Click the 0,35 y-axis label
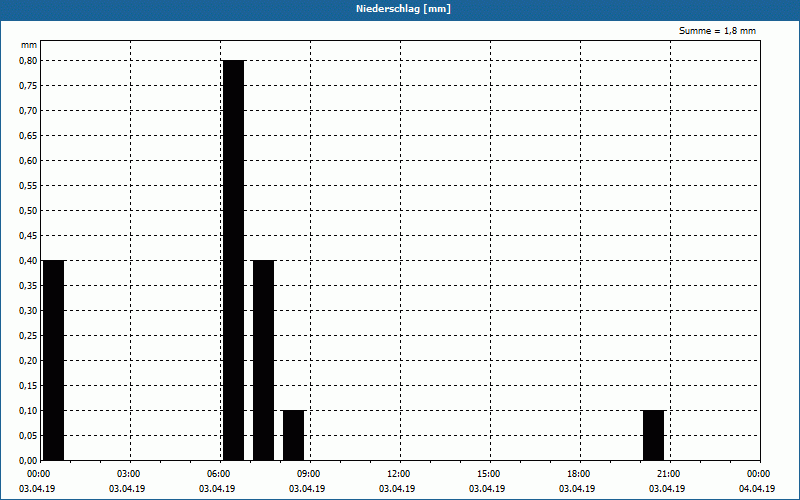This screenshot has height=500, width=800. click(x=28, y=286)
